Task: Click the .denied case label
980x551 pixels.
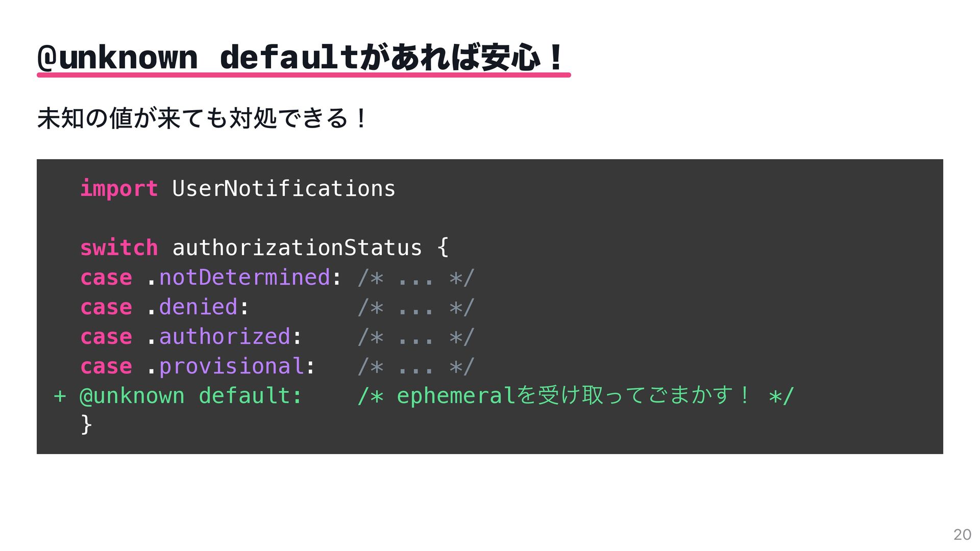Action: pos(198,307)
